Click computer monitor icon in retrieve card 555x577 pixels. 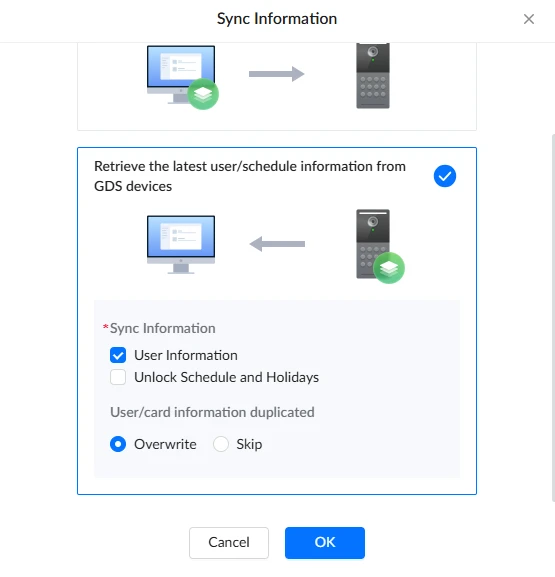pyautogui.click(x=181, y=245)
